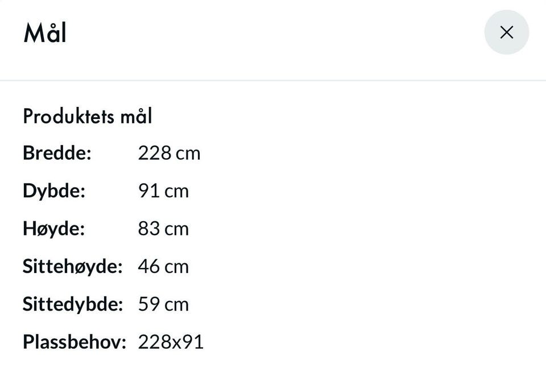This screenshot has width=546, height=392.
Task: Select the 228x91 space requirement value
Action: click(x=171, y=342)
